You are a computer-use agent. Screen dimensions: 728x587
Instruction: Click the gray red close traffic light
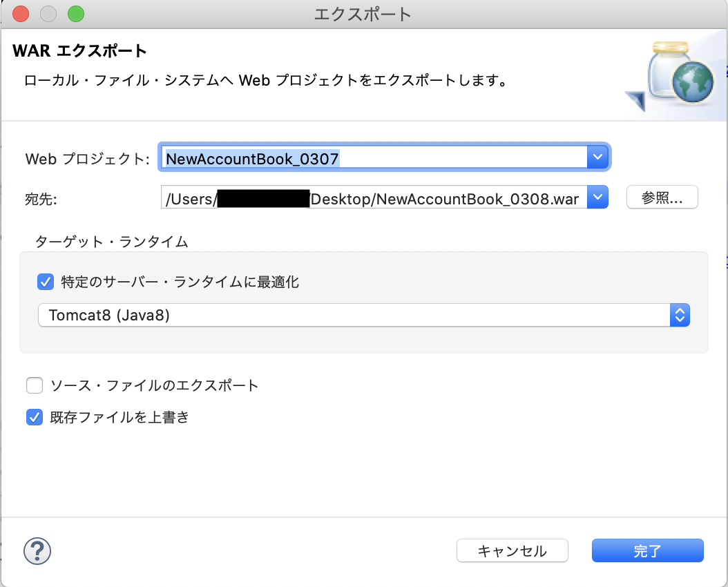pyautogui.click(x=20, y=13)
